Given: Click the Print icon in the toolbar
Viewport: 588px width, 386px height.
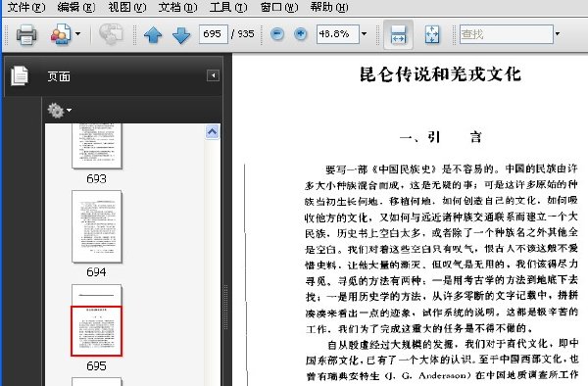Looking at the screenshot, I should coord(26,34).
